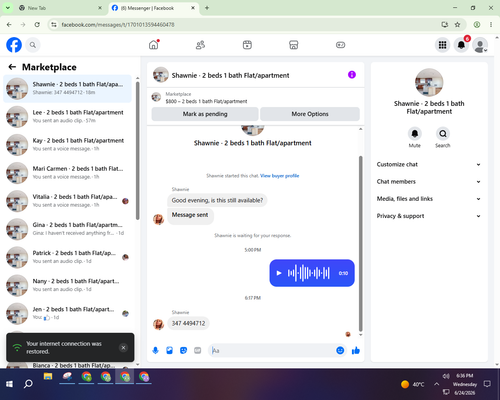Screen dimensions: 500x400
Task: Open Vitalia's conversation
Action: point(67,201)
